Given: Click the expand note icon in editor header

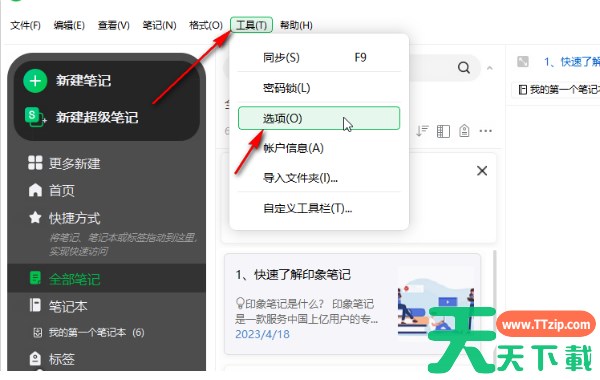Looking at the screenshot, I should [523, 62].
